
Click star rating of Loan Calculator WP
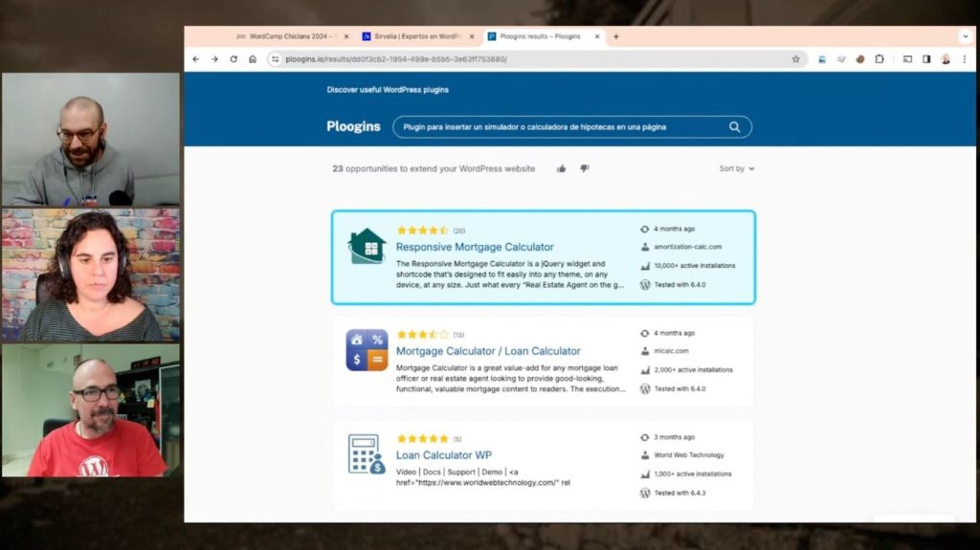[422, 439]
